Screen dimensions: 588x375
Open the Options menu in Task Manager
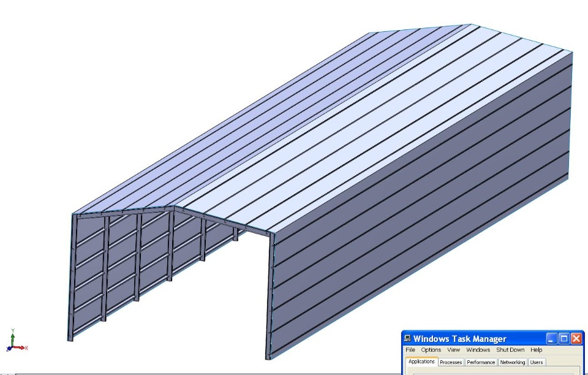[431, 350]
